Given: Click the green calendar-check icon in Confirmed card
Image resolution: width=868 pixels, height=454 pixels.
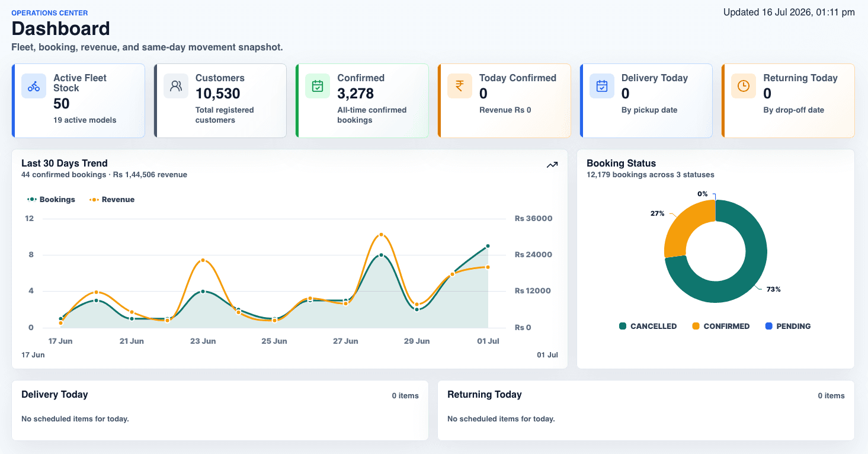Looking at the screenshot, I should pos(318,86).
